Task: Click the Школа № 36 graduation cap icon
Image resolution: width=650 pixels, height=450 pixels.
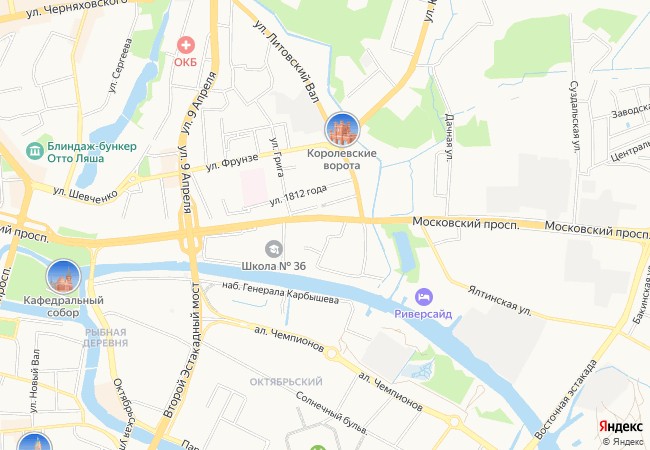Action: pos(274,249)
